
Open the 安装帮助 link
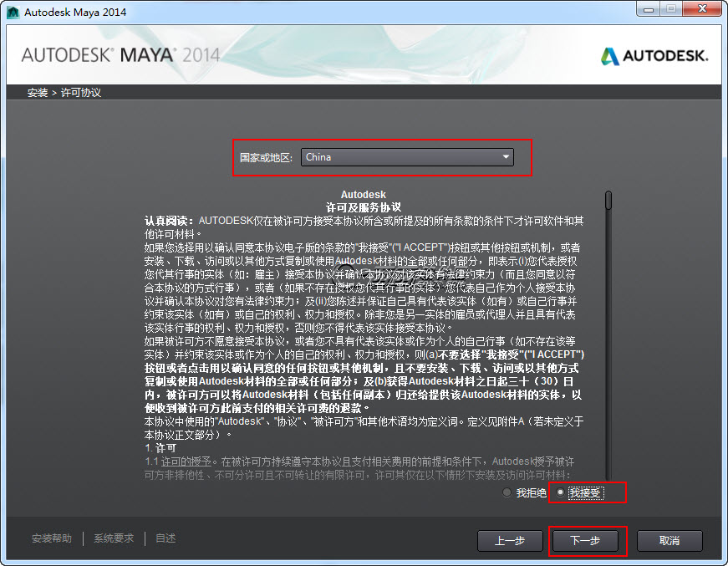pos(52,538)
